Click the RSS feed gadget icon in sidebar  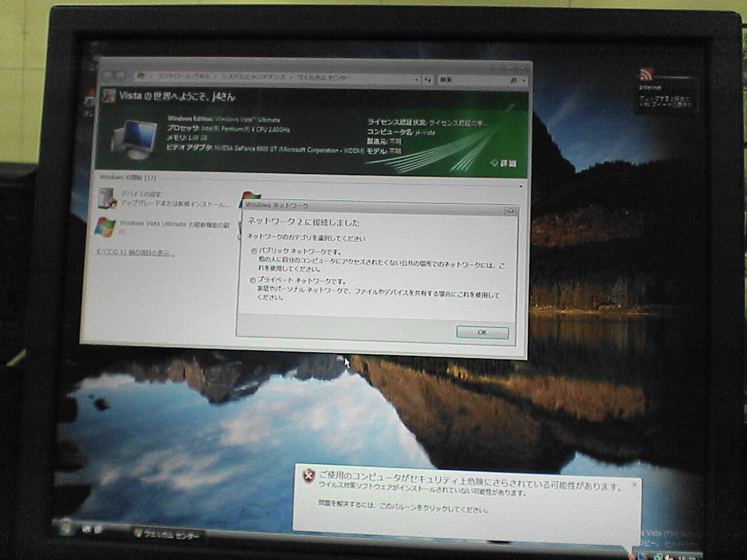pyautogui.click(x=645, y=74)
